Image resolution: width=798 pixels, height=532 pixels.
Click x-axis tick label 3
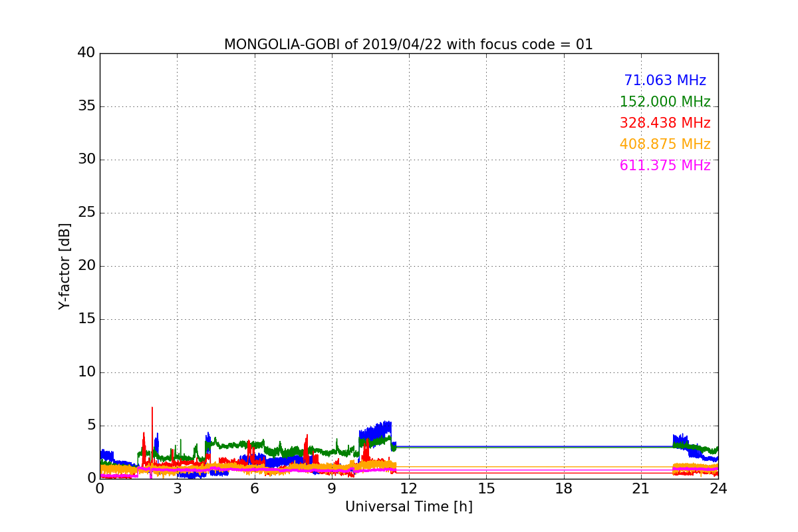coord(177,488)
